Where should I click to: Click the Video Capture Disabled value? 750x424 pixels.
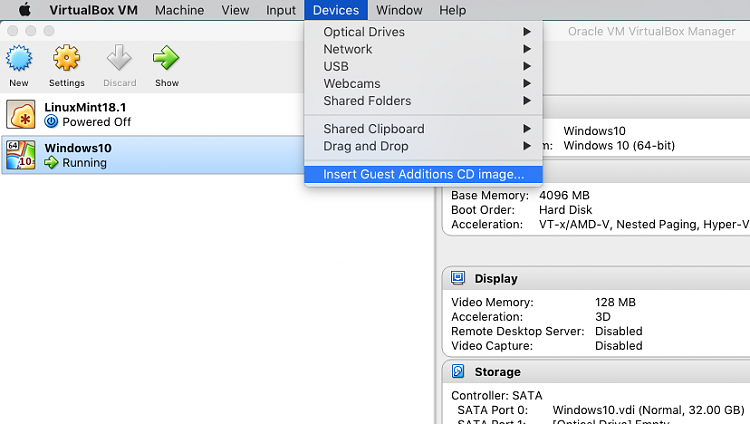click(618, 346)
